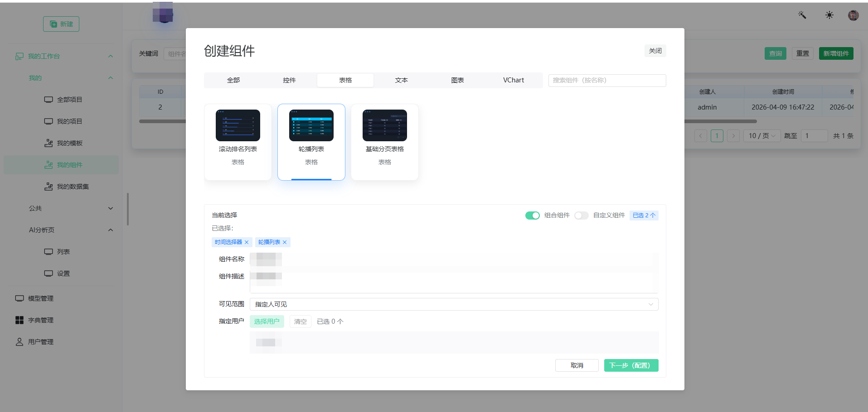Click the magic wand icon in header

pos(802,15)
